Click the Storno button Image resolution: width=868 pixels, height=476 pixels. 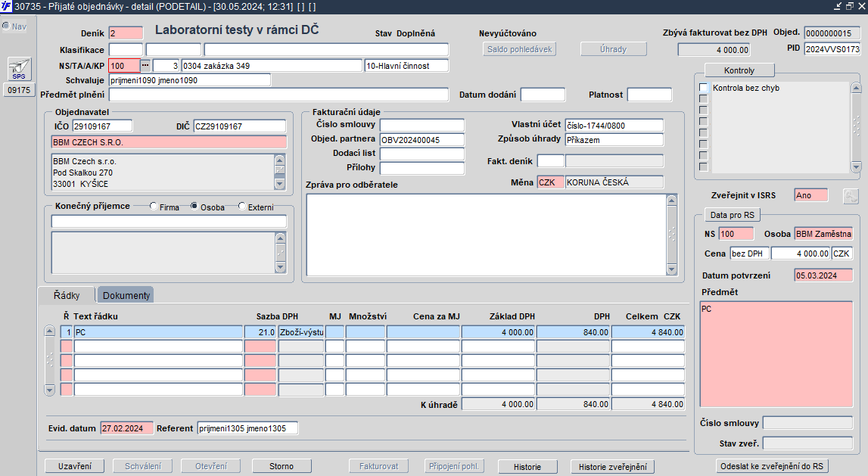(x=282, y=466)
